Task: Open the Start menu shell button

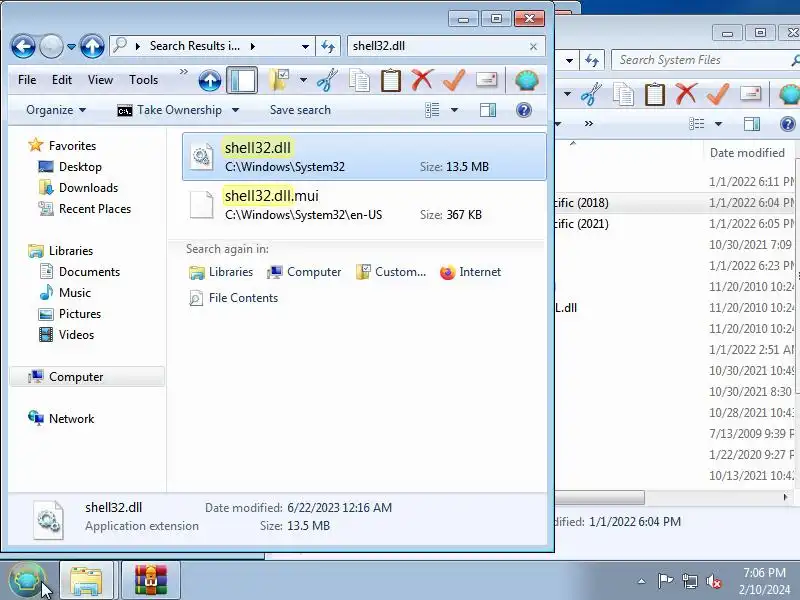Action: point(27,580)
